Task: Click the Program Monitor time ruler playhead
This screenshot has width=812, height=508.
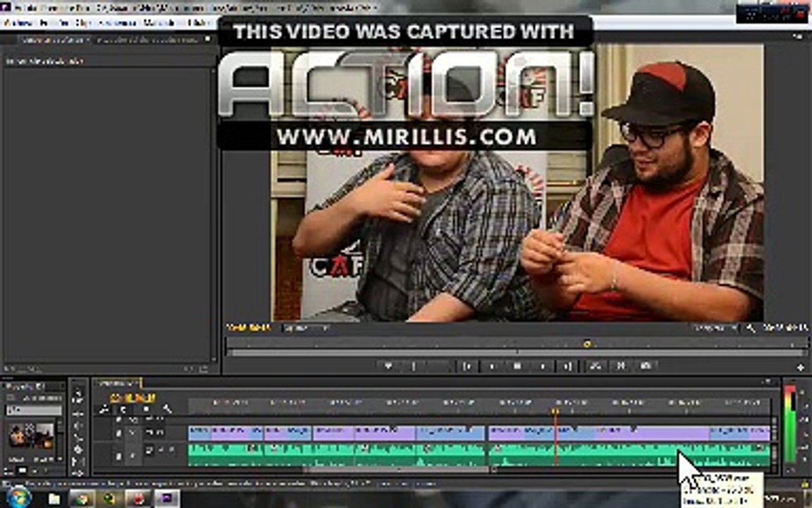Action: (x=586, y=344)
